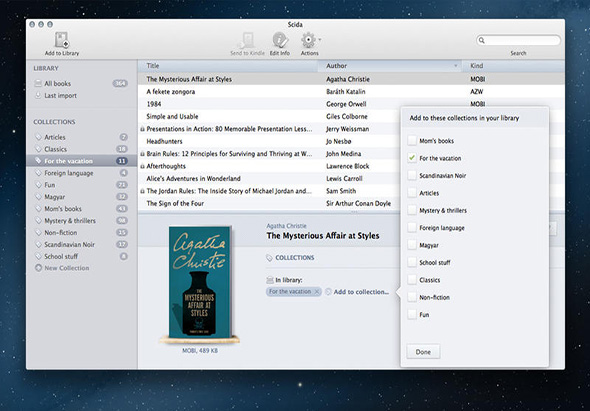Expand the Actions dropdown arrow

319,39
